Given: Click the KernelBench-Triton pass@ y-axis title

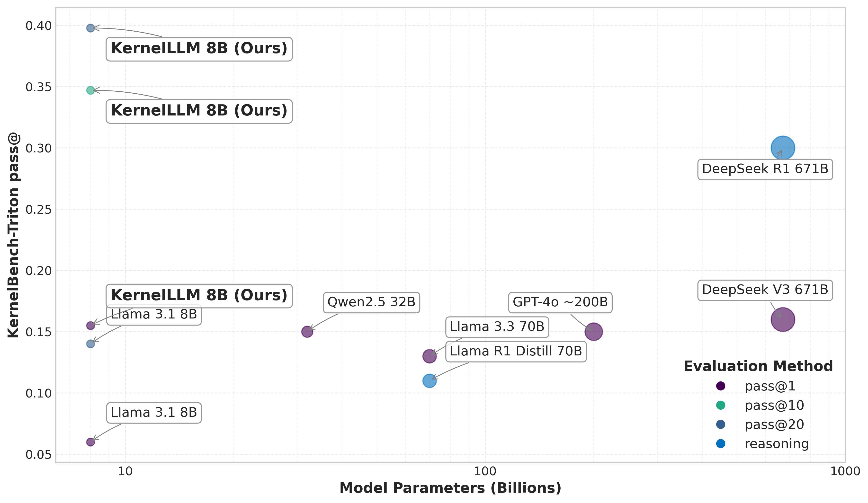Looking at the screenshot, I should tap(14, 236).
